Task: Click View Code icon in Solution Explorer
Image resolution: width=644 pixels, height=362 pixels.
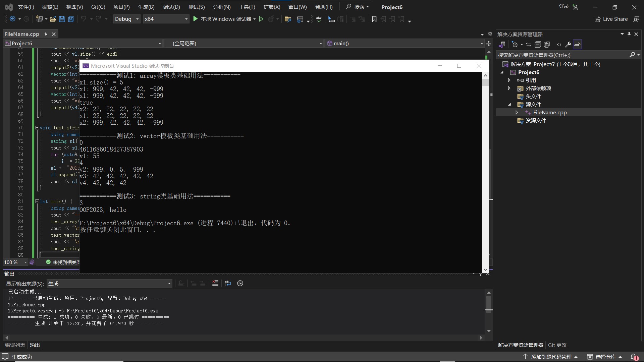Action: point(559,45)
